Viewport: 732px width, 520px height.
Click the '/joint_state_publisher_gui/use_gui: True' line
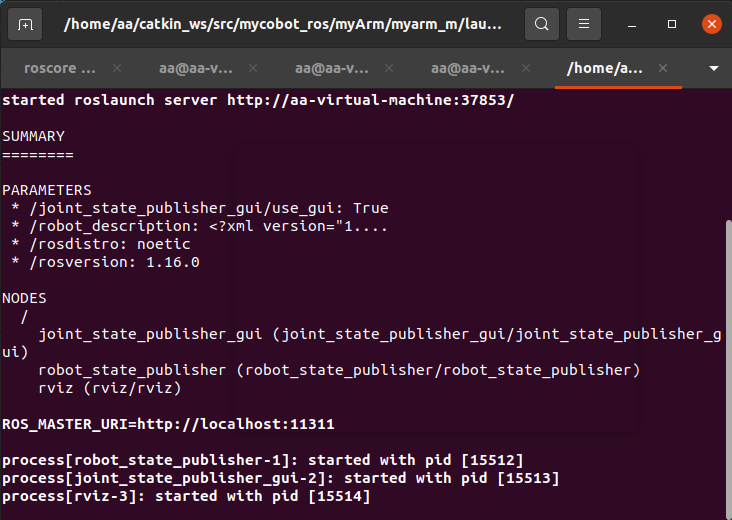tap(199, 208)
